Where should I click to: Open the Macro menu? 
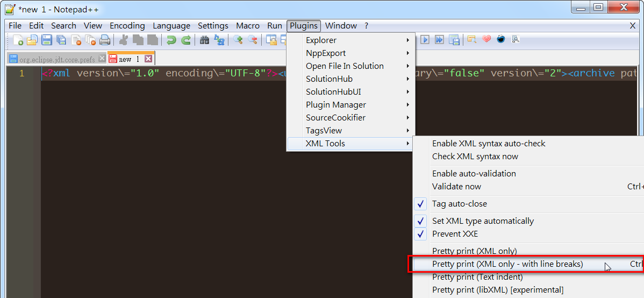[x=248, y=26]
